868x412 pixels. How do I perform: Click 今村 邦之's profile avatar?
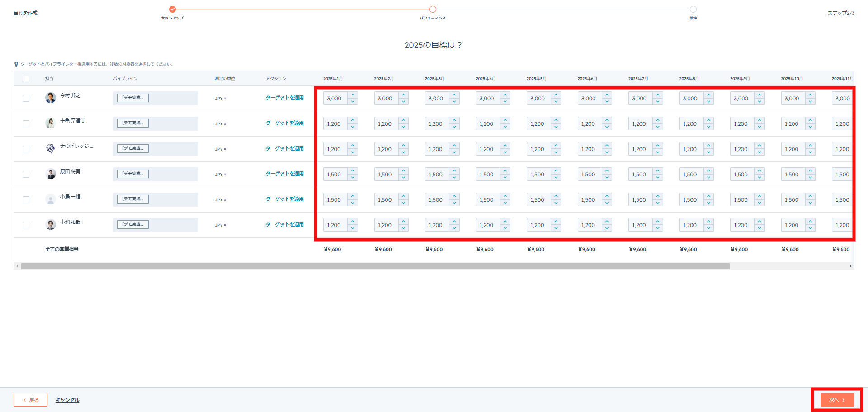click(x=51, y=98)
